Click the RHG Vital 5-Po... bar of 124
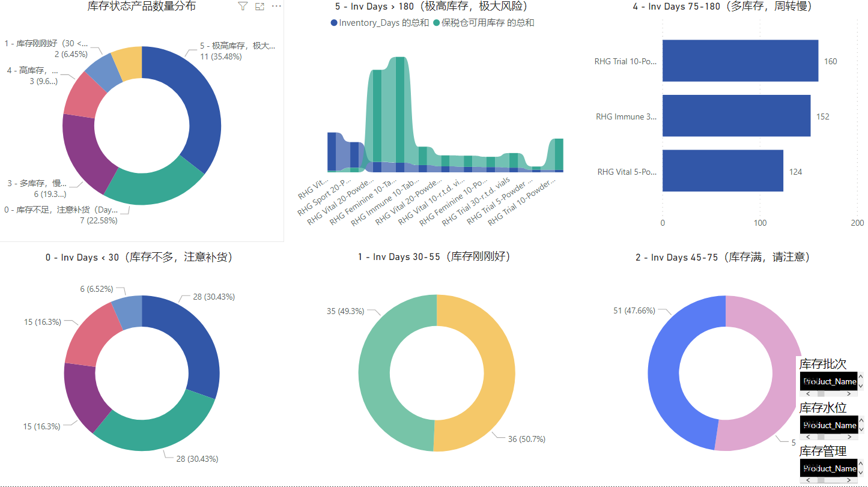868x487 pixels. 723,171
